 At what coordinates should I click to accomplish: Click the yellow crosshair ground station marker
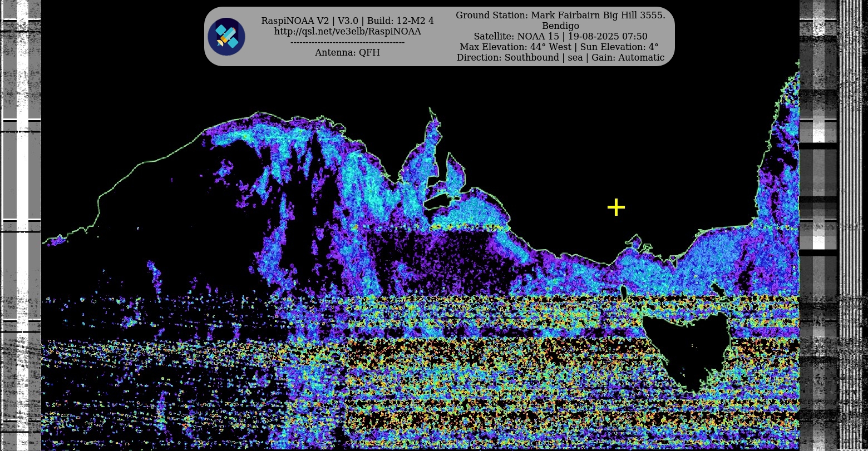tap(616, 207)
